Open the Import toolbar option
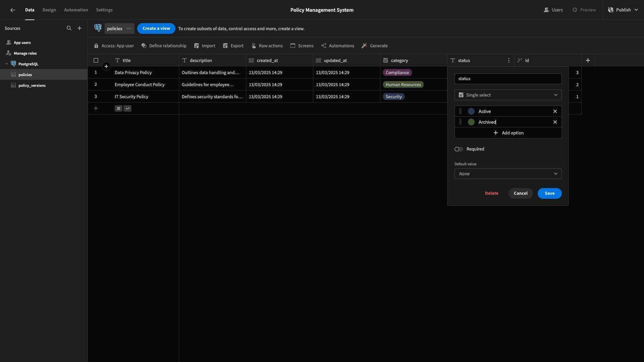Viewport: 644px width, 362px height. point(205,46)
